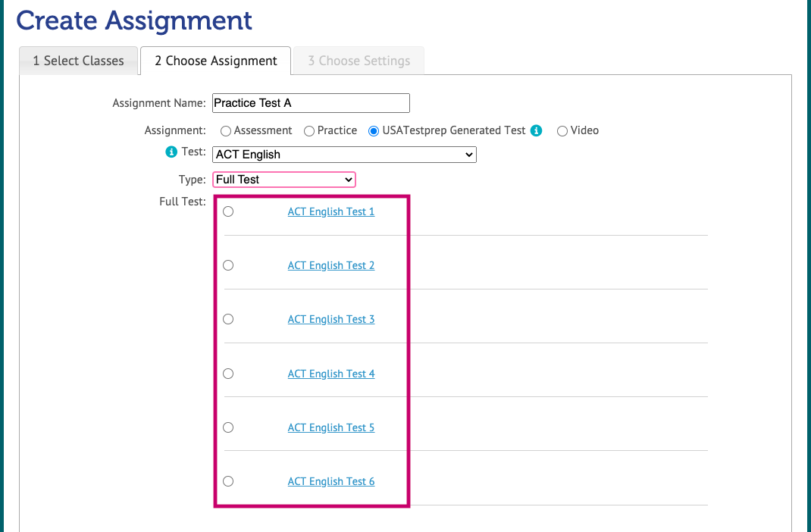Switch to the 2 Choose Assignment tab
This screenshot has width=811, height=532.
[x=216, y=61]
